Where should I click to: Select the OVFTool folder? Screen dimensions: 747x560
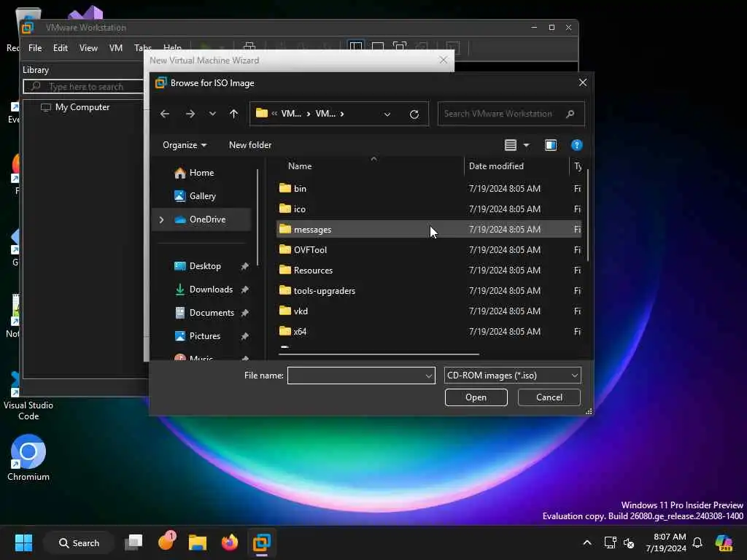[x=429, y=250]
